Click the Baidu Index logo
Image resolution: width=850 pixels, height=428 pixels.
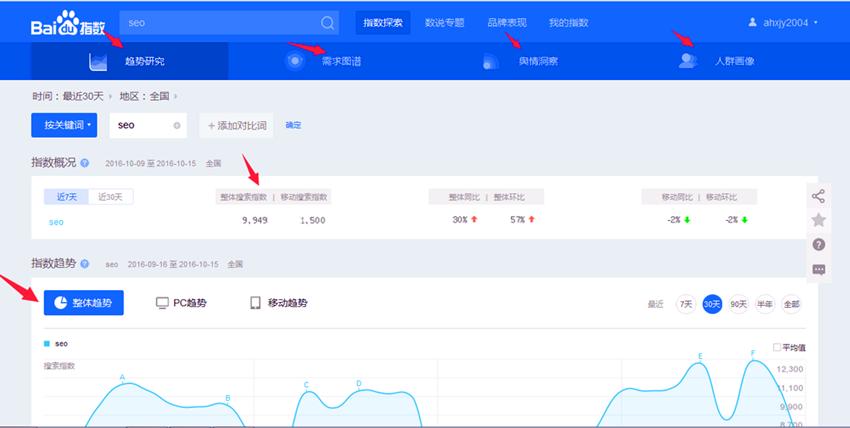click(x=68, y=24)
